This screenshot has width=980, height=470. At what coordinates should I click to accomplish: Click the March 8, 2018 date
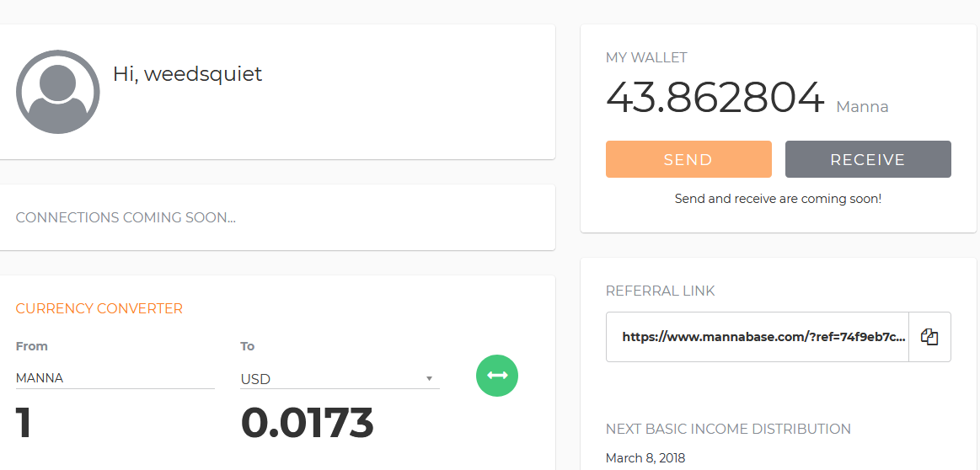[645, 458]
